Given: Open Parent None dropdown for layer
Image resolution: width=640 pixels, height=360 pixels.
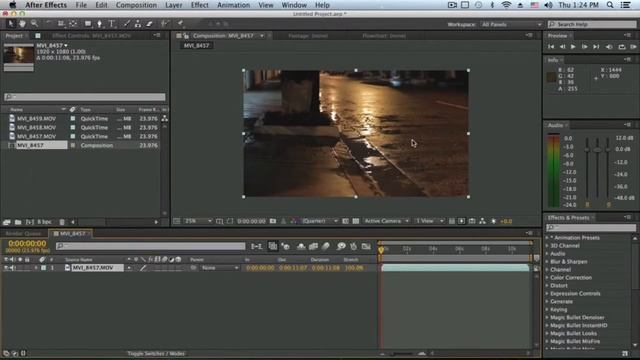Looking at the screenshot, I should (220, 268).
